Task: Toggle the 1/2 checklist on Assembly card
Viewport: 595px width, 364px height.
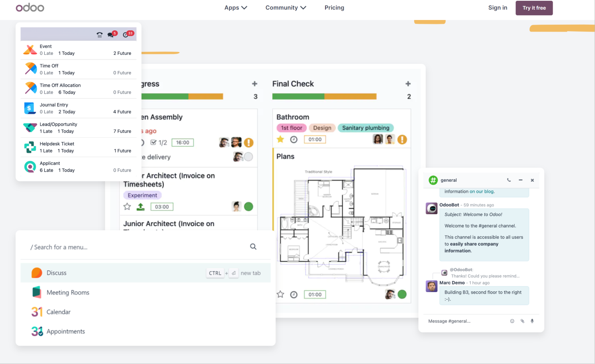Action: pos(158,143)
